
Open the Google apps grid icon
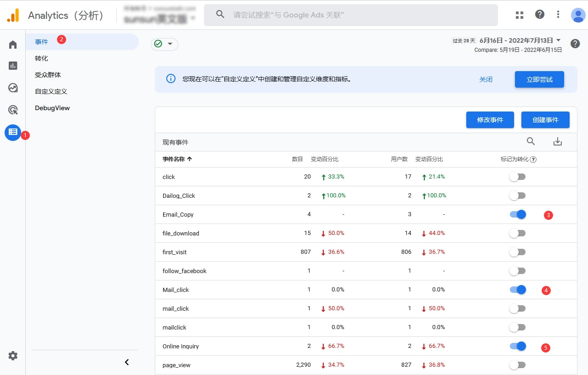click(520, 15)
